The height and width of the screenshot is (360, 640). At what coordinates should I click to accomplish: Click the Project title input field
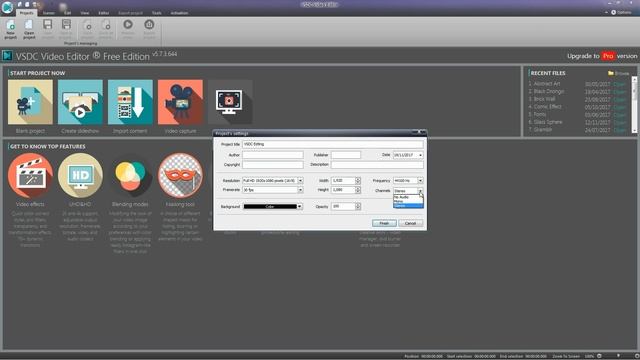(x=333, y=144)
